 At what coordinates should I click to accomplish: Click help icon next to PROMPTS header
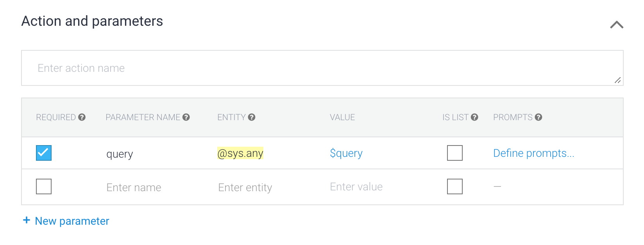538,117
